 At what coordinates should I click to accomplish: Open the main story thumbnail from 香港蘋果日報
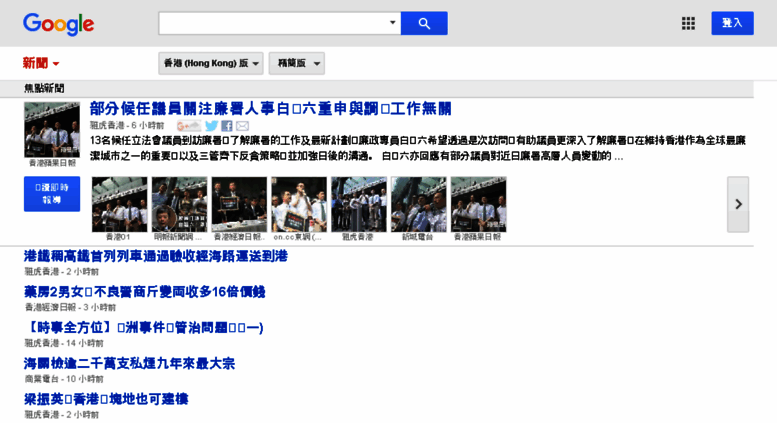coord(52,130)
